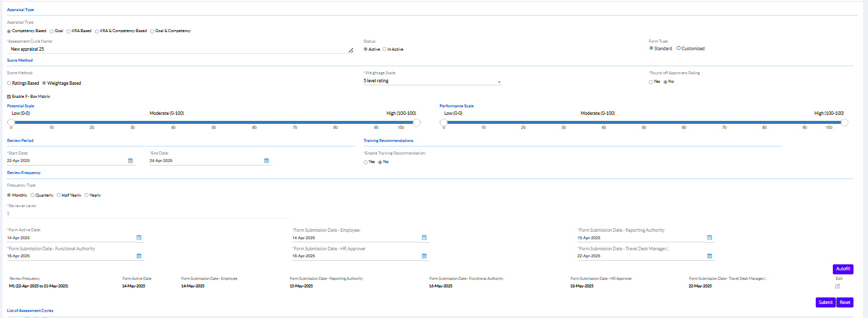
Task: Open calendar picker for End Date
Action: click(266, 161)
